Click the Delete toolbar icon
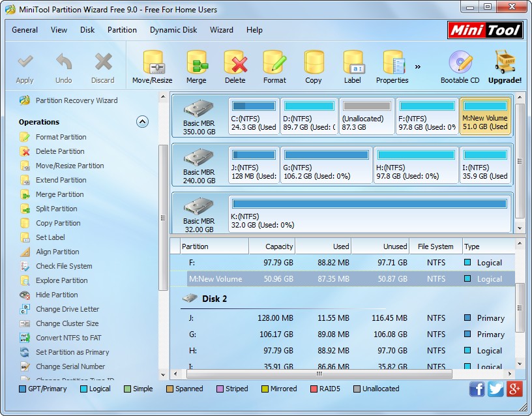 (235, 62)
